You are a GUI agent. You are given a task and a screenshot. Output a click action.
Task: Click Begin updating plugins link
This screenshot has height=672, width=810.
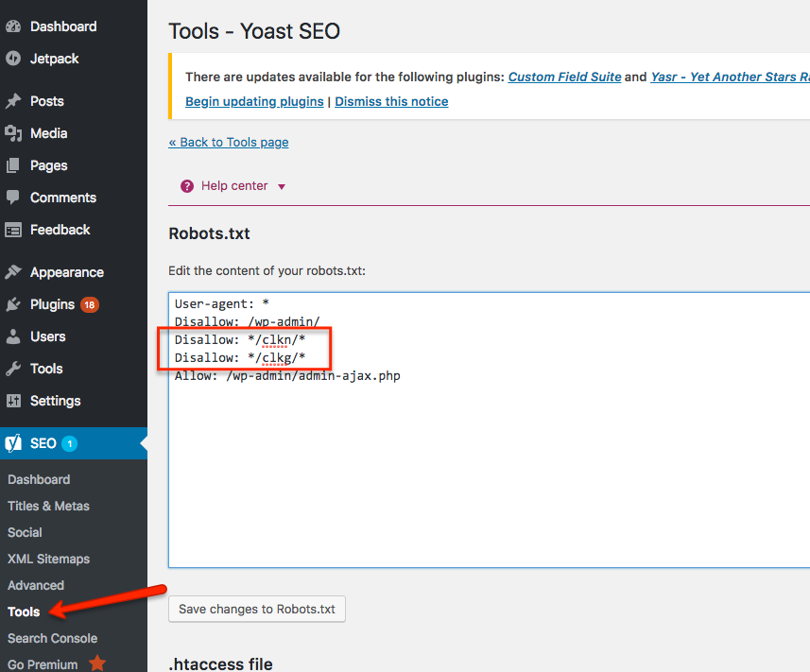(254, 101)
